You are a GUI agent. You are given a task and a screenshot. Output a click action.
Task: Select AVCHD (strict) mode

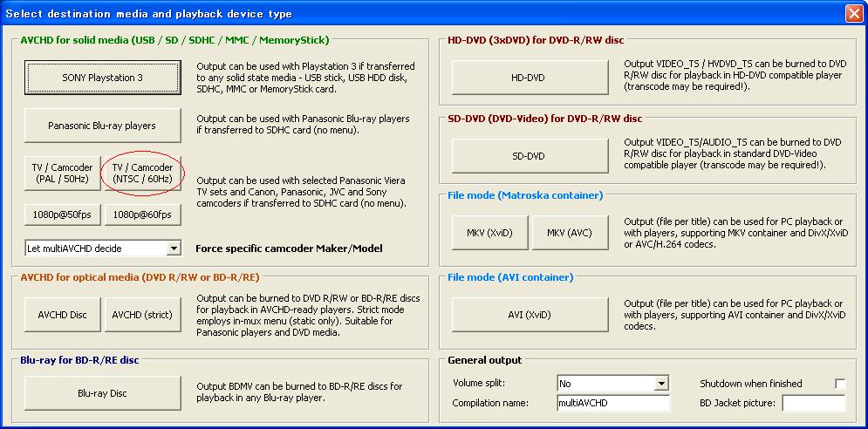pos(142,315)
